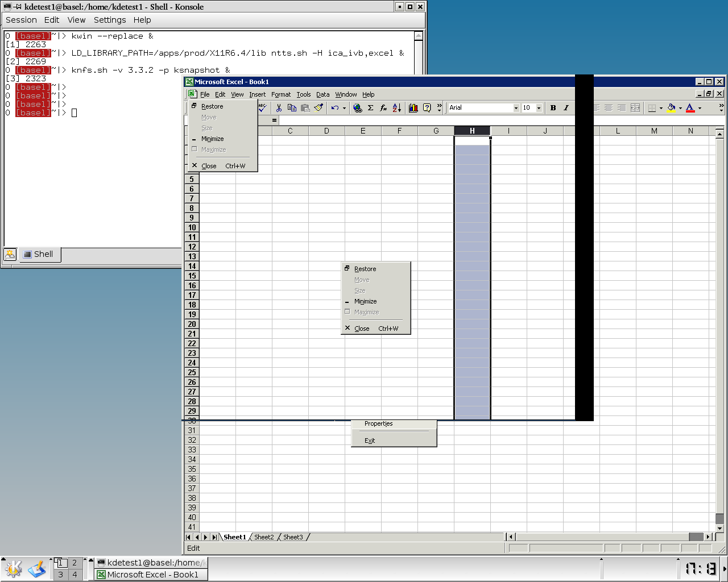Image resolution: width=728 pixels, height=582 pixels.
Task: Click Konsole's new session icon beside Shell
Action: pos(10,255)
